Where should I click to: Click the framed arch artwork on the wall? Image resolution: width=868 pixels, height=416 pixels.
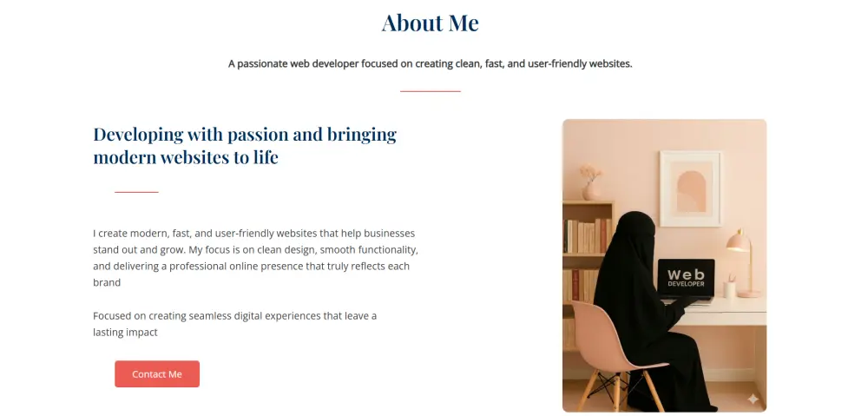(x=691, y=188)
